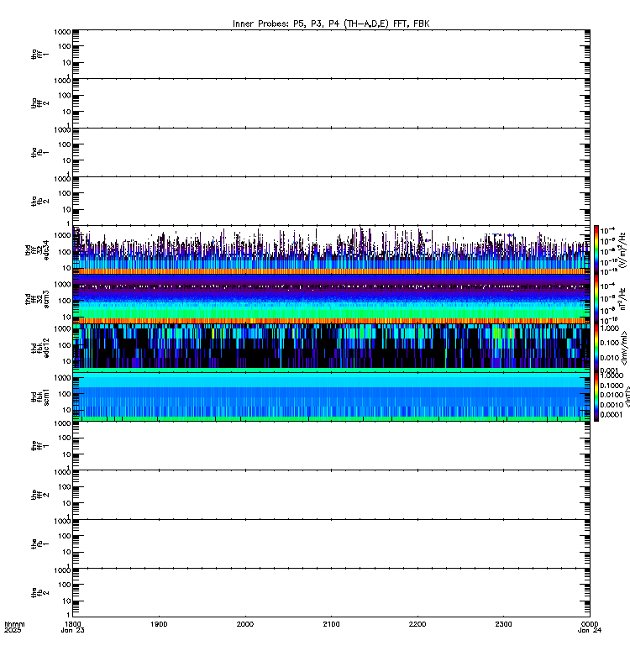Screen dimensions: 630x672
Task: Select the 'the ff 1' panel label
Action: pyautogui.click(x=39, y=446)
